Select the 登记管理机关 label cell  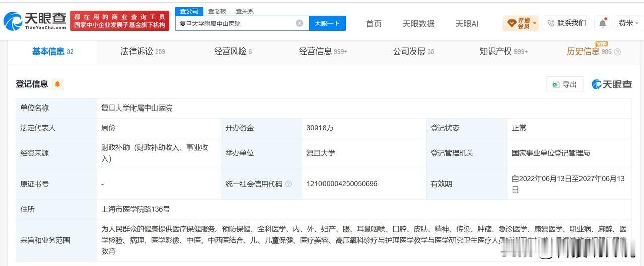pyautogui.click(x=467, y=153)
